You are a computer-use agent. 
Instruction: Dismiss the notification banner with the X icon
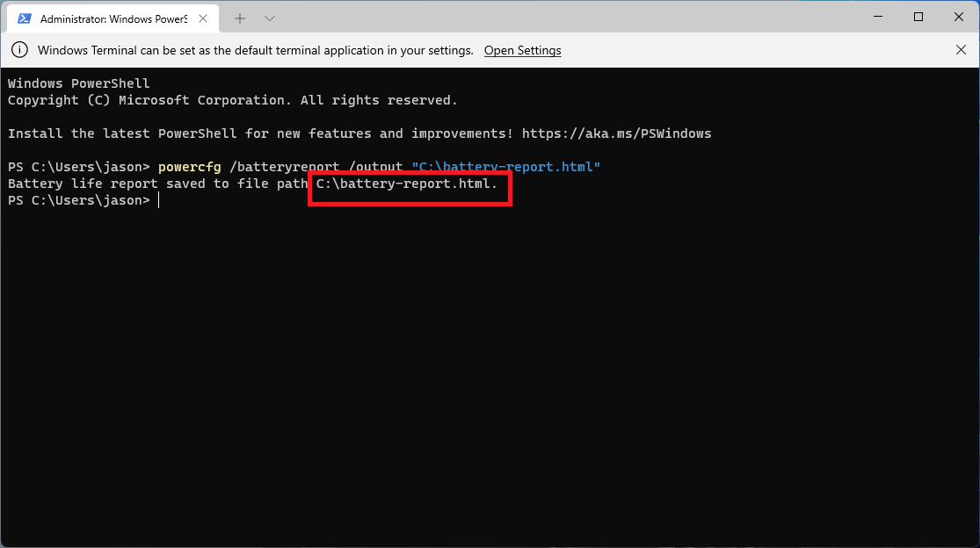[961, 50]
